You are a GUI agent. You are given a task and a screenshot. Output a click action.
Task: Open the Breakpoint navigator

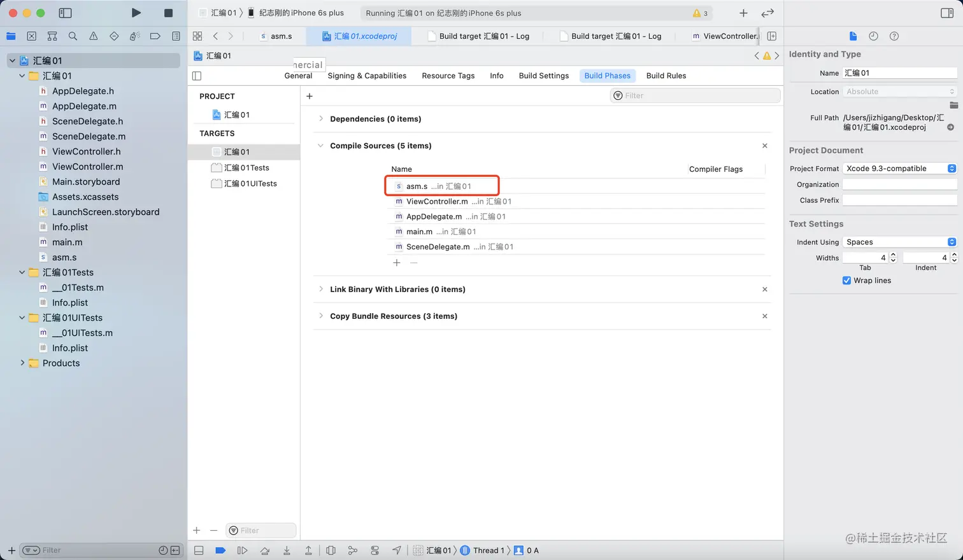[155, 36]
